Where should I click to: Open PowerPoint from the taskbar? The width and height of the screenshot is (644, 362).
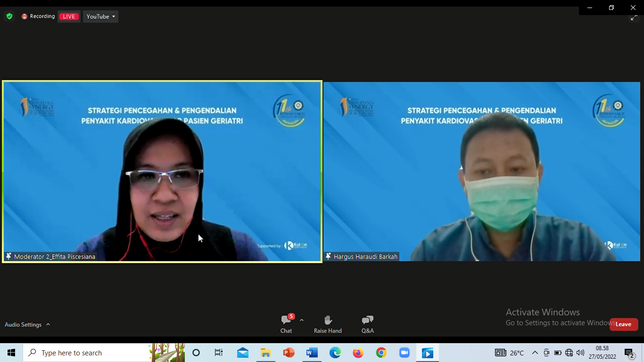coord(289,353)
